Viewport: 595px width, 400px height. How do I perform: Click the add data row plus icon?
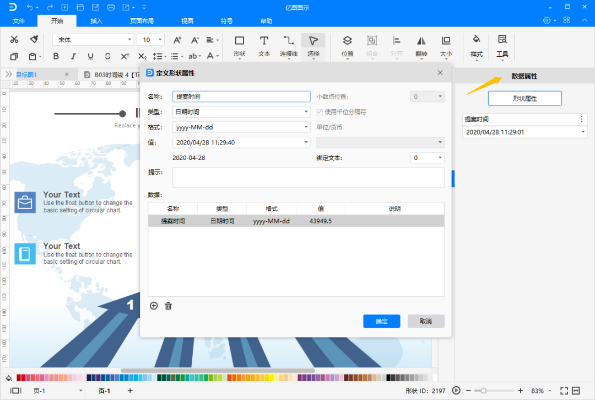(154, 306)
